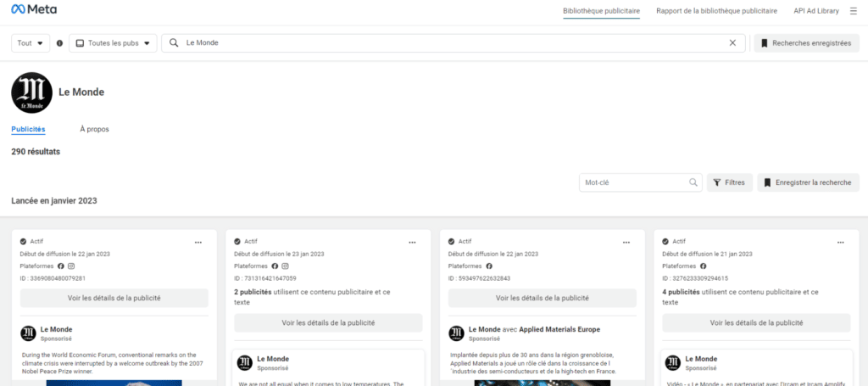
Task: Click the World Economic Forum ad text
Action: (x=114, y=363)
